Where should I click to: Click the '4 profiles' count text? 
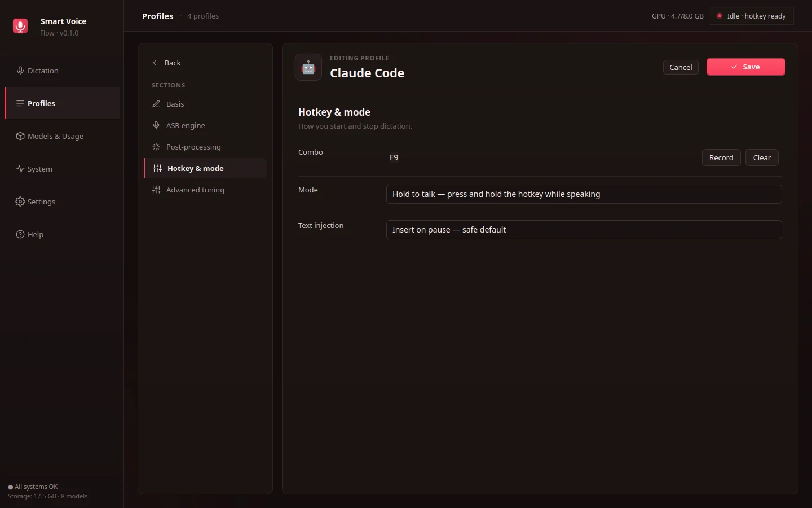point(203,16)
